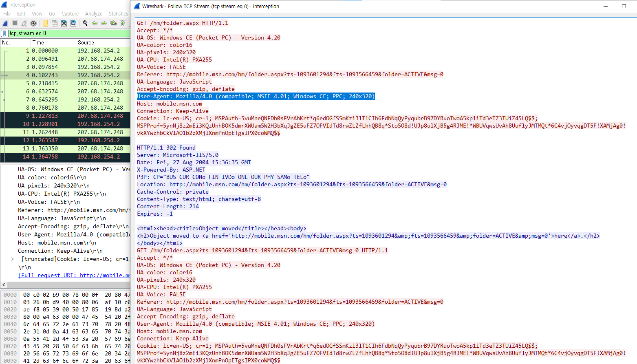Click 'Host: mobile.msn.com' in packet details
The height and width of the screenshot is (364, 637).
pyautogui.click(x=57, y=243)
